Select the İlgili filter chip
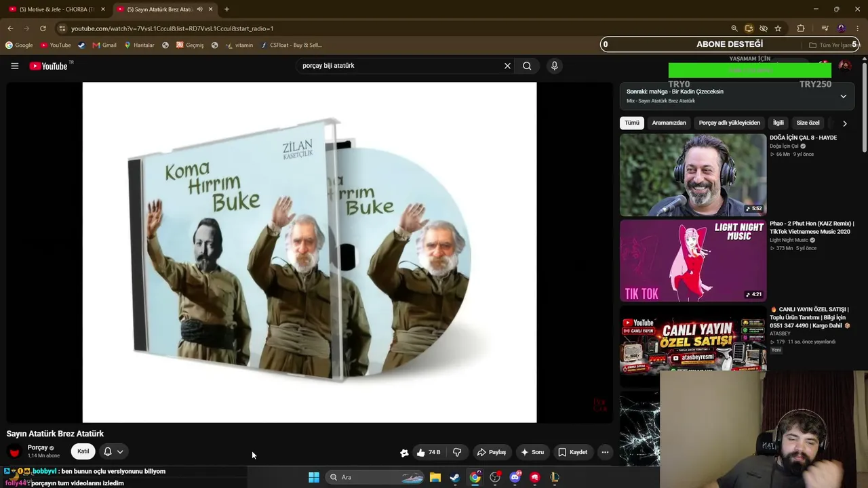The height and width of the screenshot is (488, 868). [778, 123]
